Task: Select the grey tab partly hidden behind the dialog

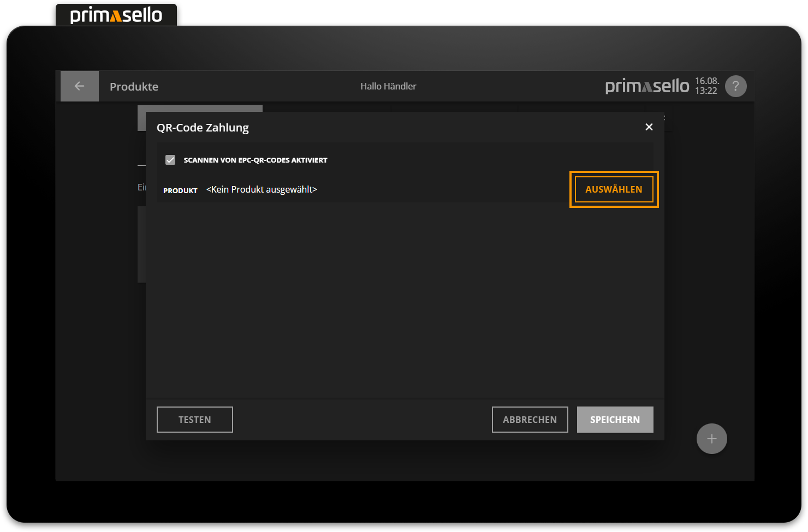Action: 200,108
